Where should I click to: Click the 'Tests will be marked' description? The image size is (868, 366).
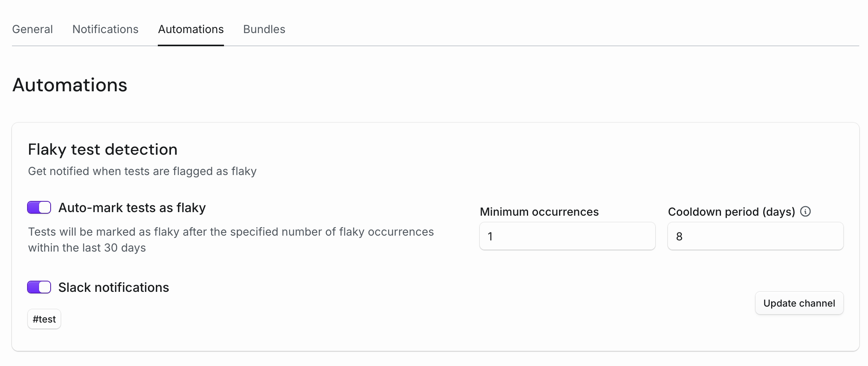click(230, 232)
